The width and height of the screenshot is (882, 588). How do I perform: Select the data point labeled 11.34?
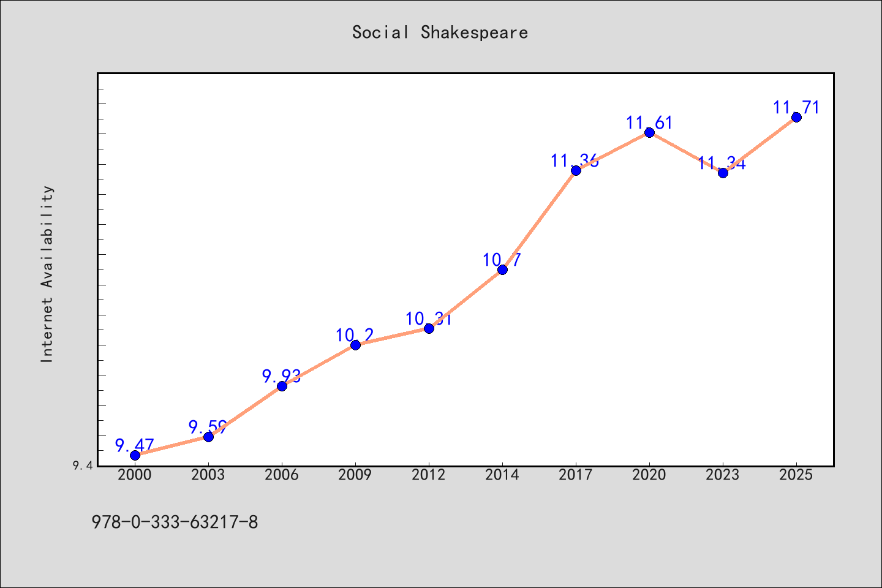pyautogui.click(x=723, y=173)
